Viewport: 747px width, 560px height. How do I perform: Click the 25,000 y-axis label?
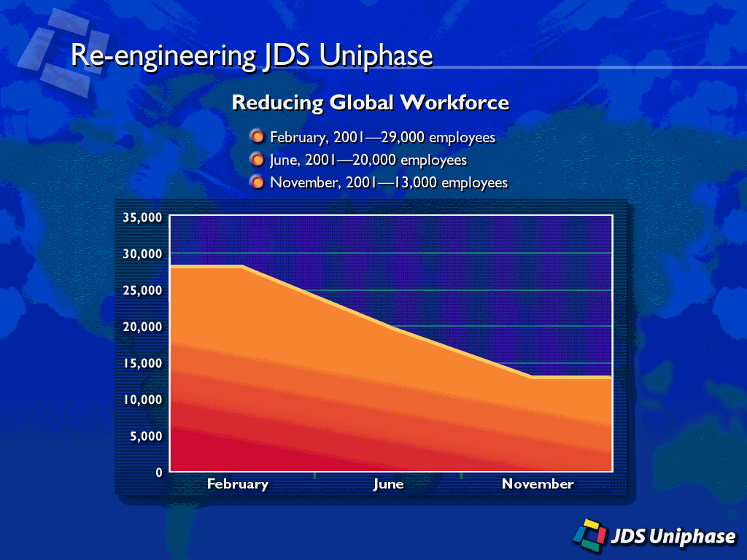click(x=142, y=290)
